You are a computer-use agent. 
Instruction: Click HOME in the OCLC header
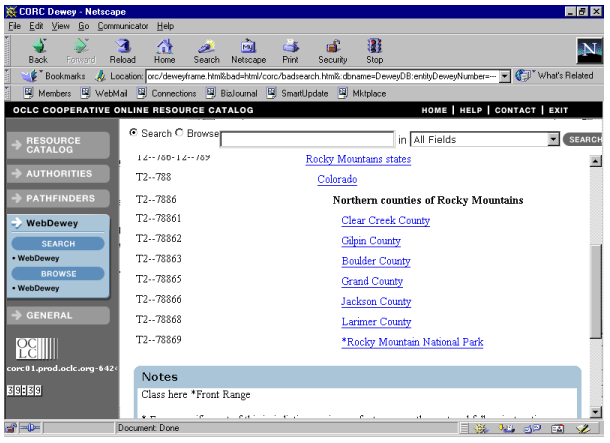pyautogui.click(x=434, y=110)
